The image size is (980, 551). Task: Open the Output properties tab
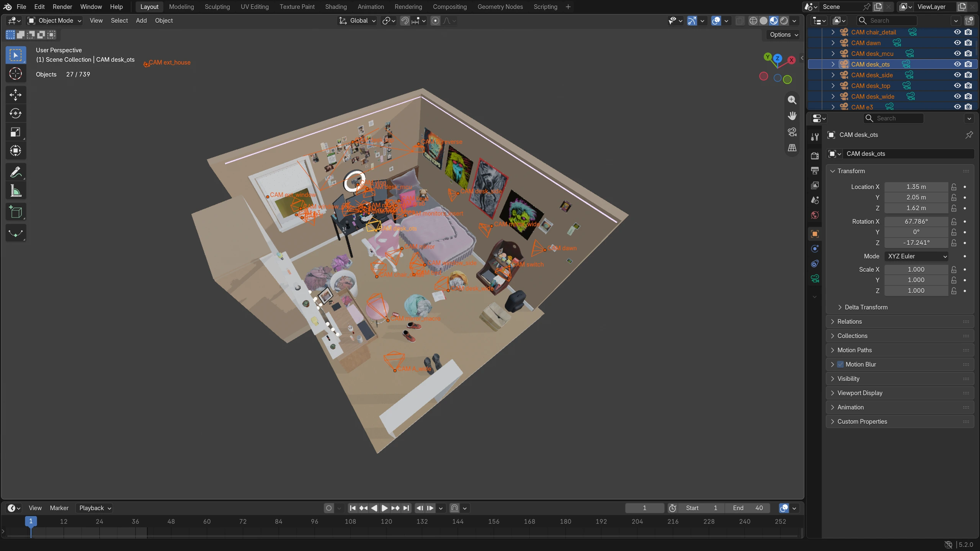pyautogui.click(x=815, y=170)
